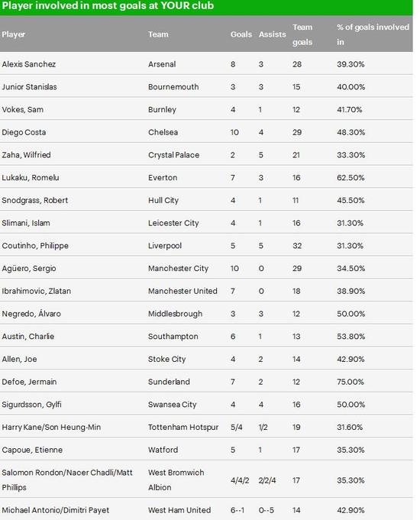This screenshot has height=520, width=420.
Task: Click '% of goals involved in' header
Action: point(373,34)
